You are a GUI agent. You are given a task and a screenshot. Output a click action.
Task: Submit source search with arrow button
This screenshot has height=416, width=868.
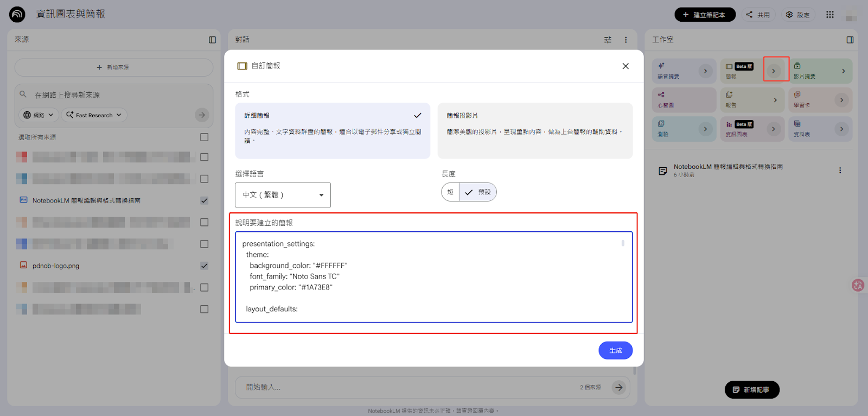(x=202, y=115)
